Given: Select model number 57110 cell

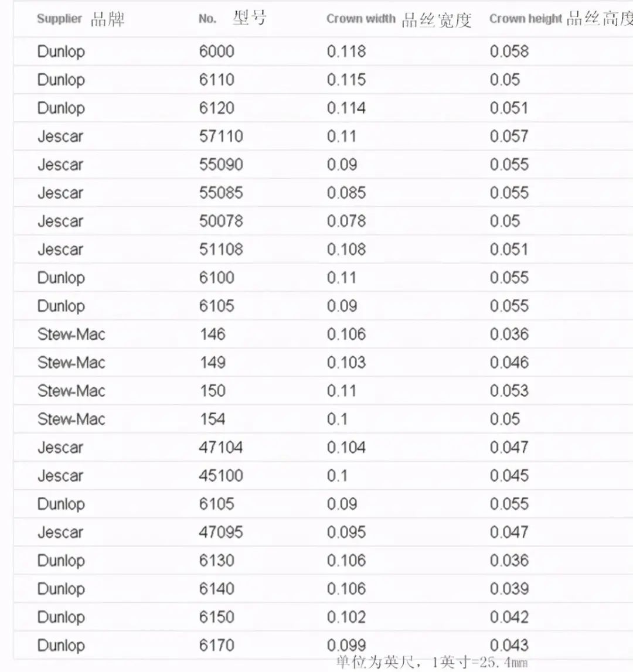Looking at the screenshot, I should pyautogui.click(x=221, y=137).
